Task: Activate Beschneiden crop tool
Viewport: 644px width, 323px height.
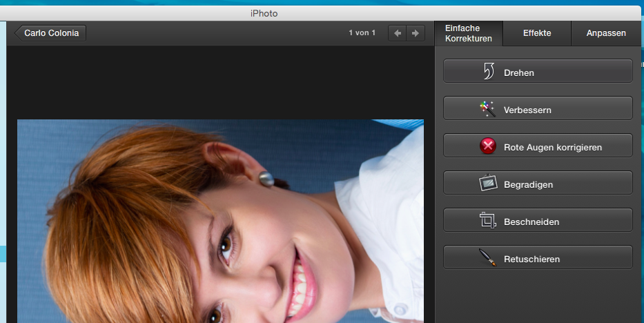Action: point(538,220)
